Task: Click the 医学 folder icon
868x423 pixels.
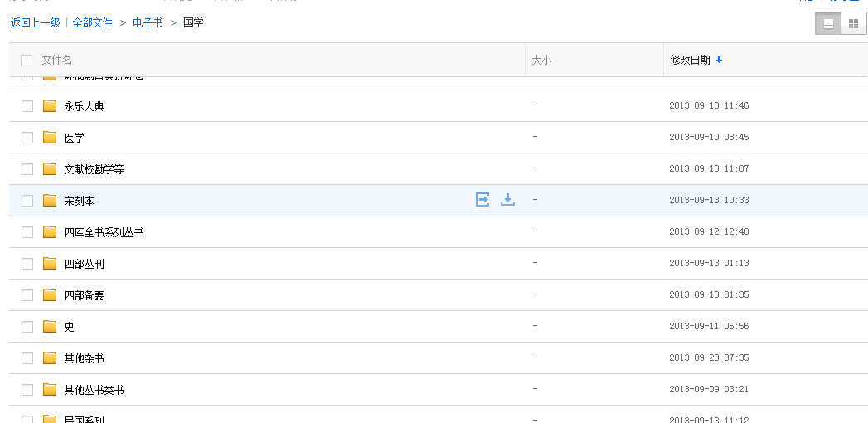Action: (50, 138)
